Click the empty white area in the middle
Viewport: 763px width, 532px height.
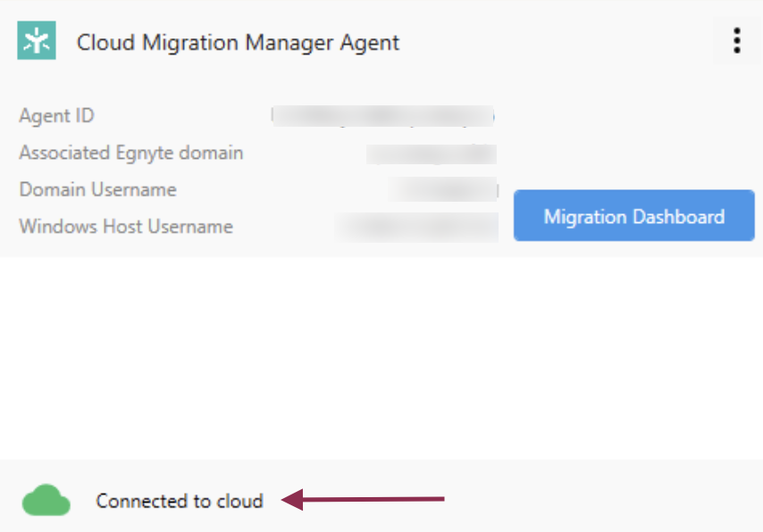pos(381,357)
